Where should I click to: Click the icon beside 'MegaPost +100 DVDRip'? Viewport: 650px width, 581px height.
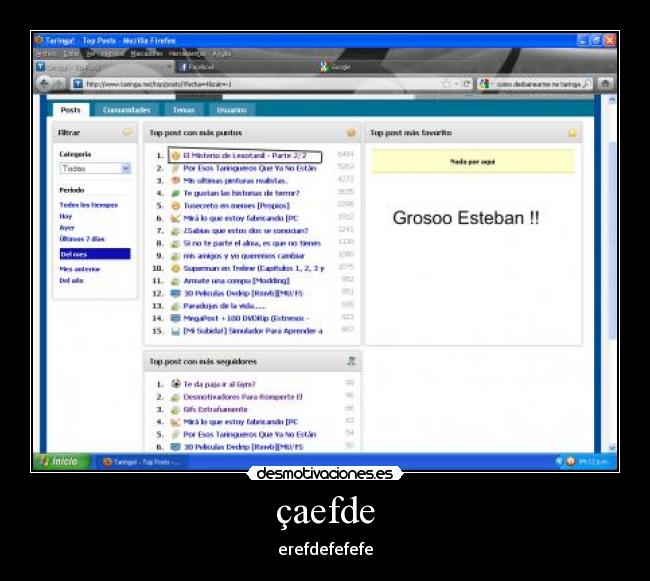(x=176, y=318)
